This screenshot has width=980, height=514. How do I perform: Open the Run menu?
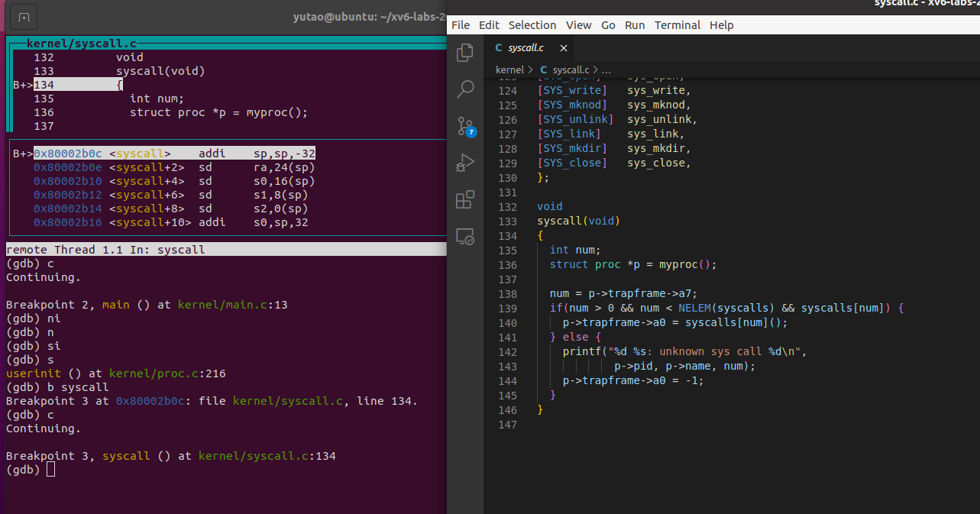point(635,25)
